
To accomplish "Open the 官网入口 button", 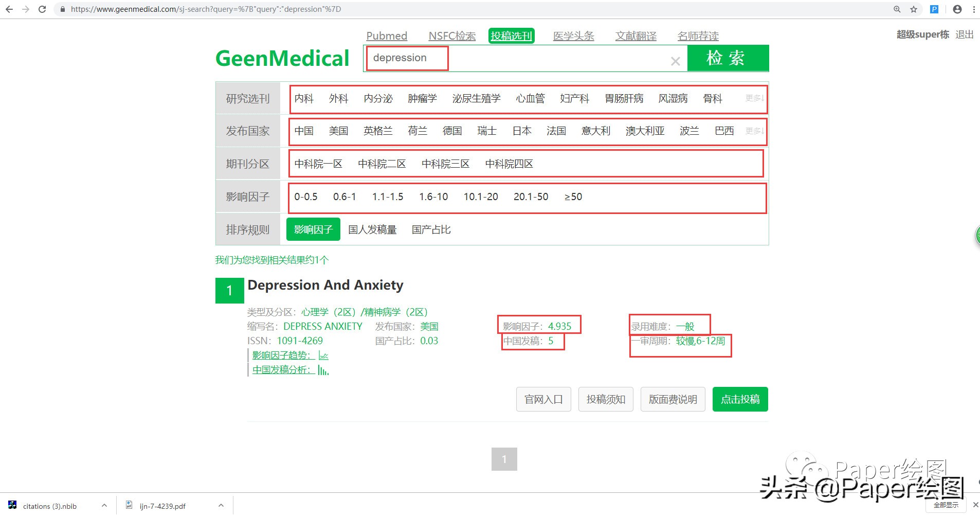I will coord(543,399).
